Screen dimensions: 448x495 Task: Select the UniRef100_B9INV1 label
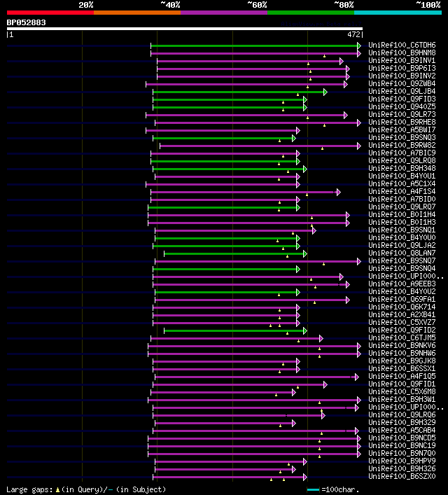402,60
